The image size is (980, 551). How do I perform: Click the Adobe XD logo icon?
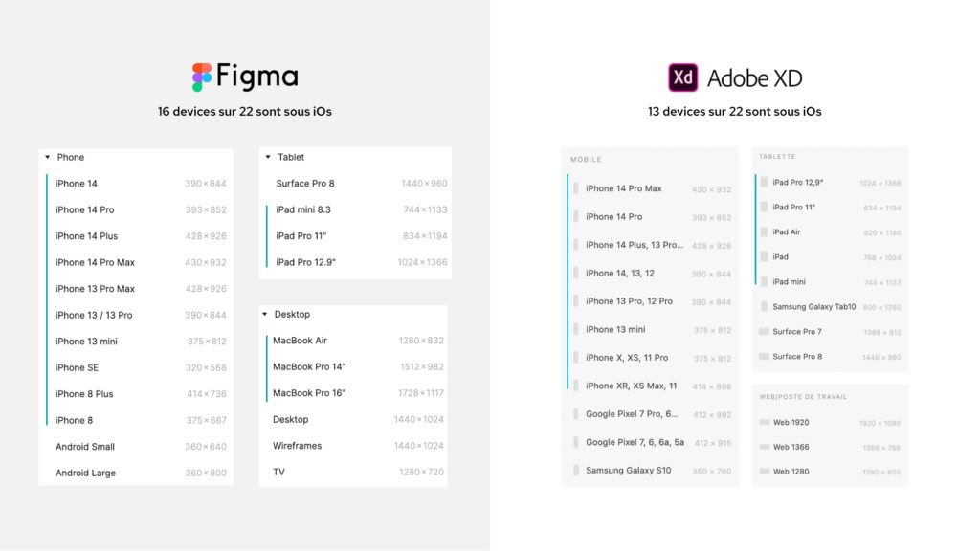pyautogui.click(x=682, y=77)
